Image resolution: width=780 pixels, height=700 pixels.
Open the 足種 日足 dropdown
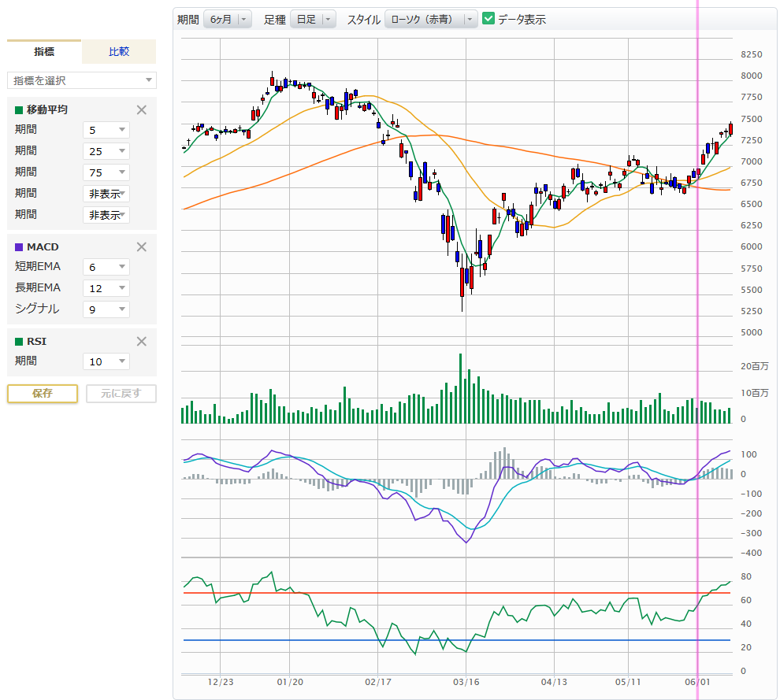click(313, 20)
